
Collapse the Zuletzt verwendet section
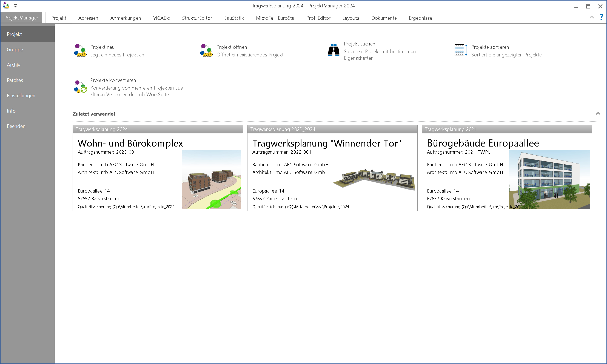pos(598,113)
